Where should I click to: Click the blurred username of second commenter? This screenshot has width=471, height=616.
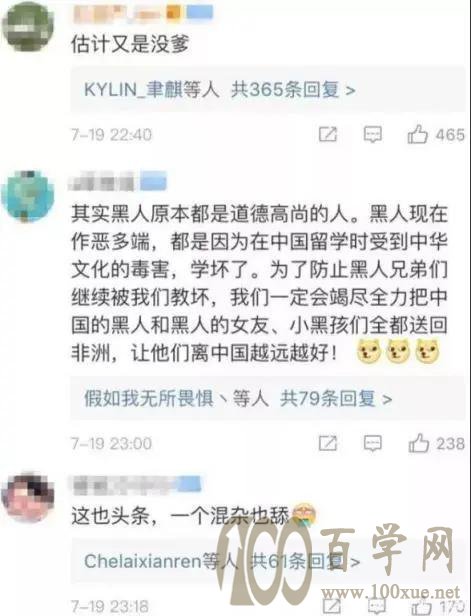[x=118, y=183]
